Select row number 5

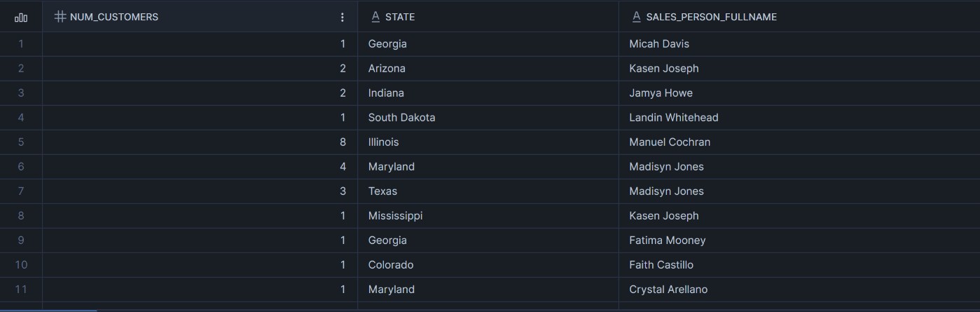click(21, 142)
